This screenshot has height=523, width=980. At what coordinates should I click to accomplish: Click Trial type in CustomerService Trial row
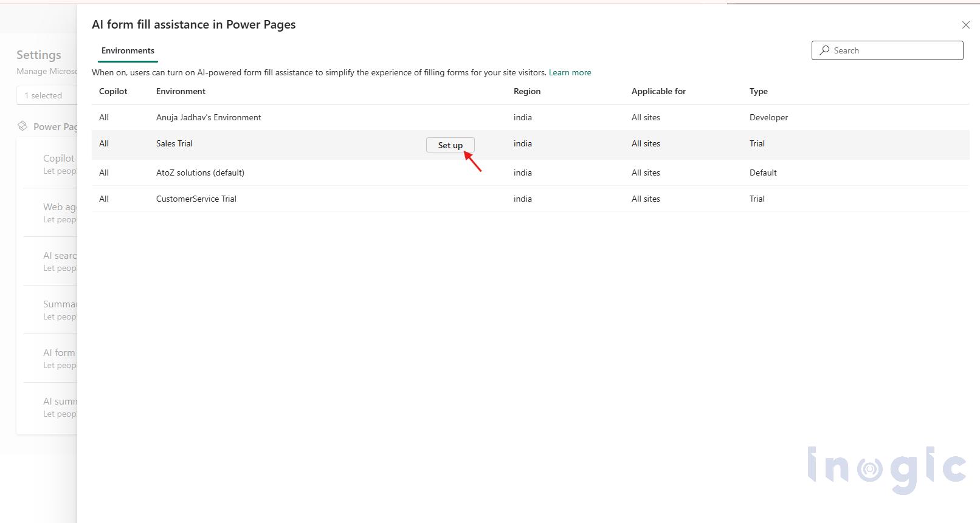point(757,199)
